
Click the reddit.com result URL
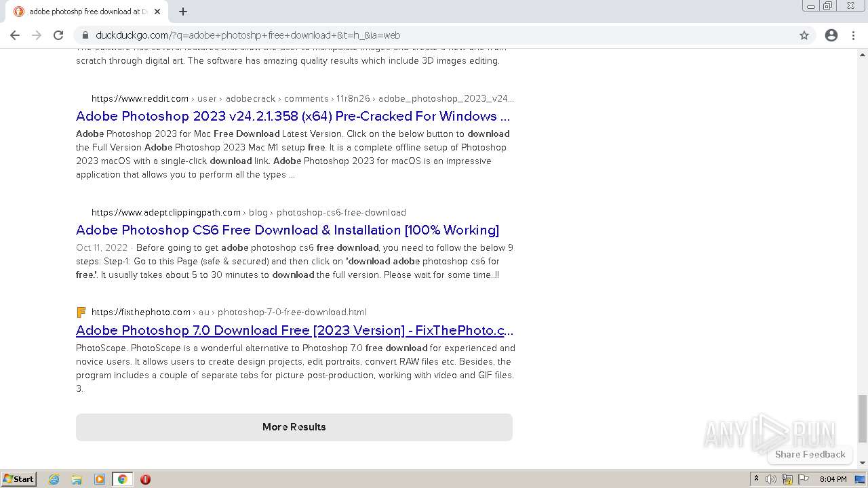pyautogui.click(x=140, y=98)
